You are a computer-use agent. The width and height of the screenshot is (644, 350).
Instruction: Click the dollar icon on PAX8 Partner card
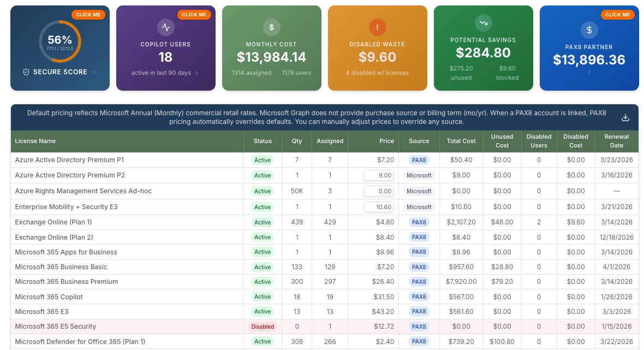click(x=589, y=30)
